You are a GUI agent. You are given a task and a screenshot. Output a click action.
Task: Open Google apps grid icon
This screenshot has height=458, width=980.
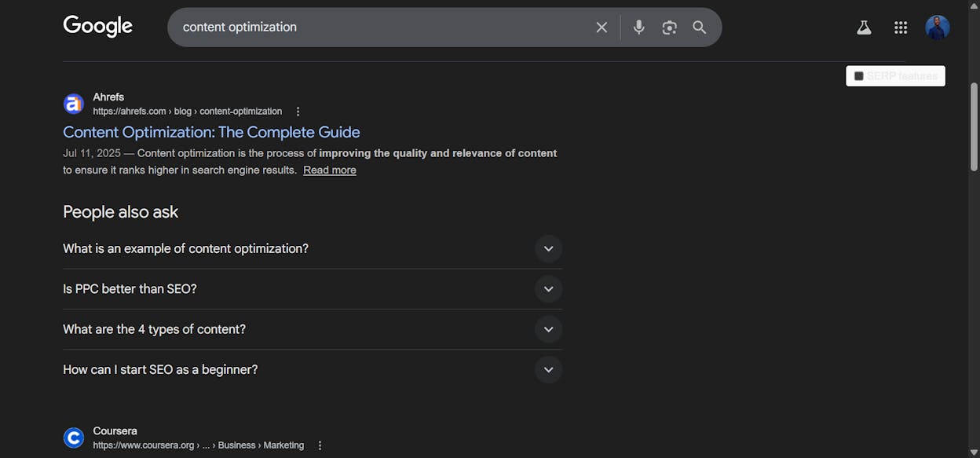point(901,27)
